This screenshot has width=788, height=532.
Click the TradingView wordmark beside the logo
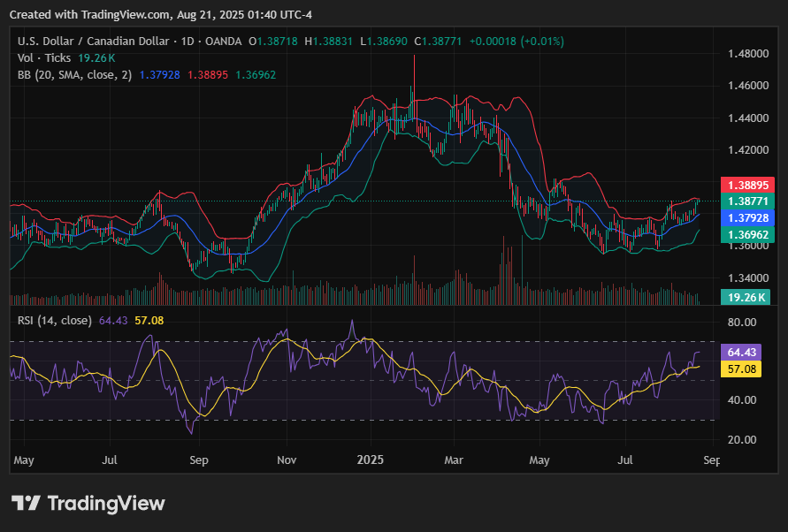click(106, 503)
